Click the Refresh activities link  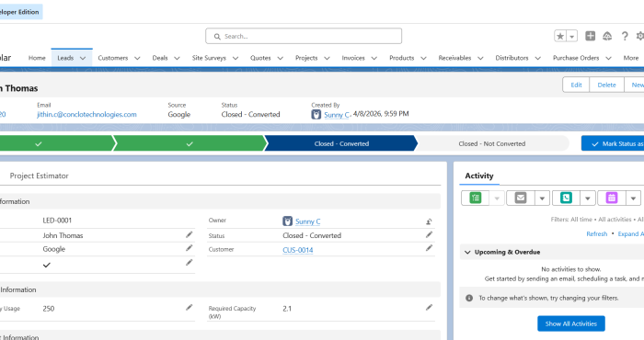(597, 233)
